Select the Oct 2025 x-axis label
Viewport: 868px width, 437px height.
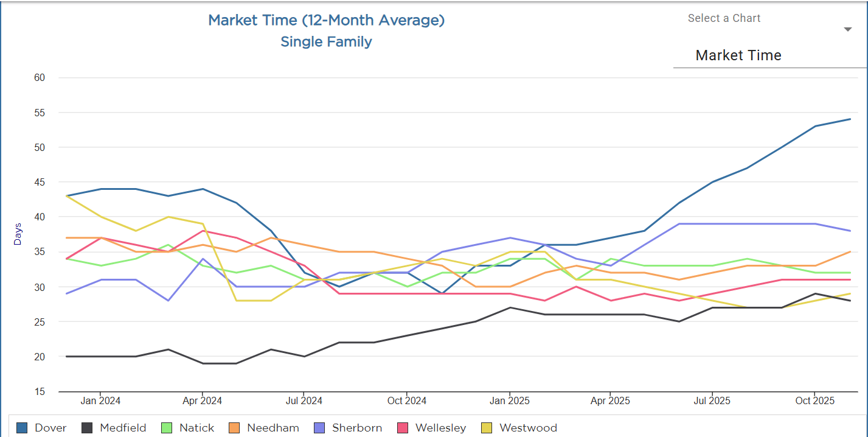(814, 400)
